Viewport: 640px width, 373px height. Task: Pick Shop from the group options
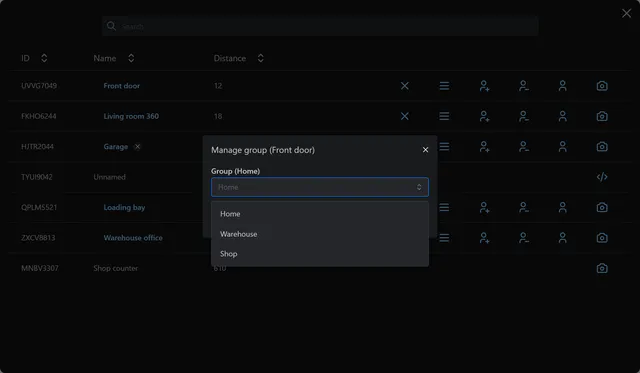(x=320, y=254)
